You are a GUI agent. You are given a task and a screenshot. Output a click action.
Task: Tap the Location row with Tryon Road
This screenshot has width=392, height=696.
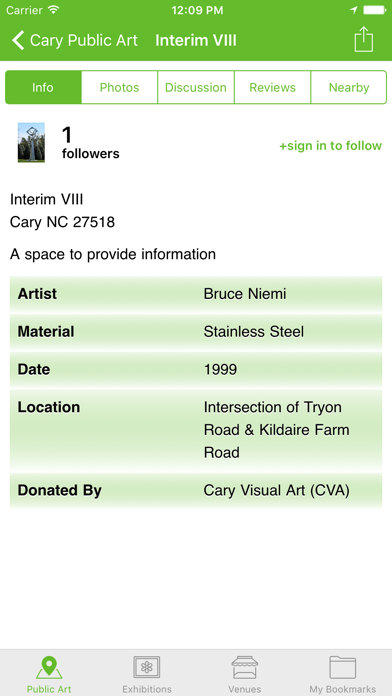196,430
